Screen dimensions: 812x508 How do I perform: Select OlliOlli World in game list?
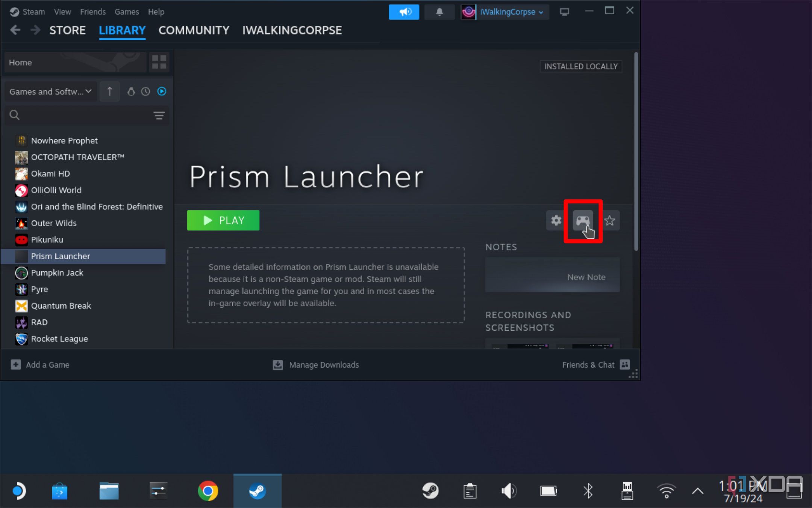(x=83, y=190)
